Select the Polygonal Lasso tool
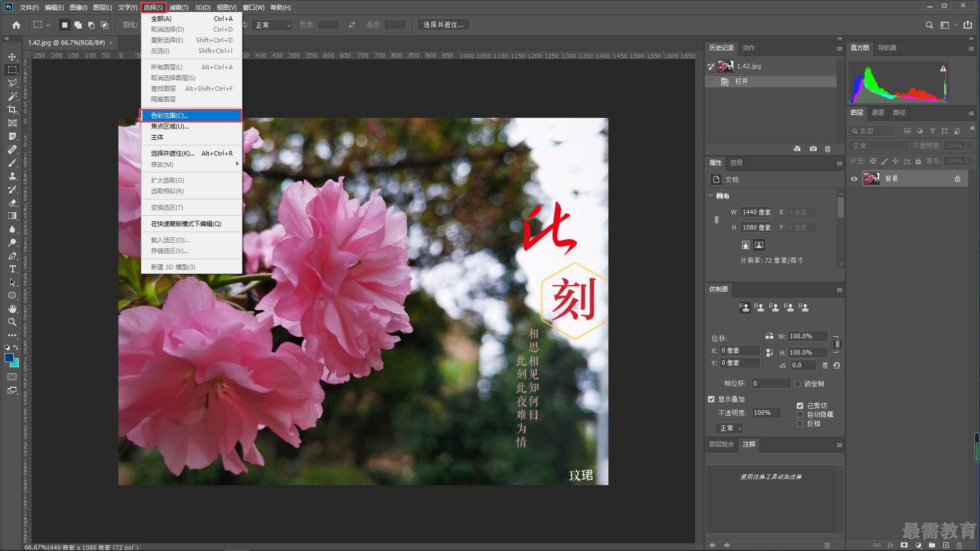This screenshot has width=980, height=551. tap(12, 83)
